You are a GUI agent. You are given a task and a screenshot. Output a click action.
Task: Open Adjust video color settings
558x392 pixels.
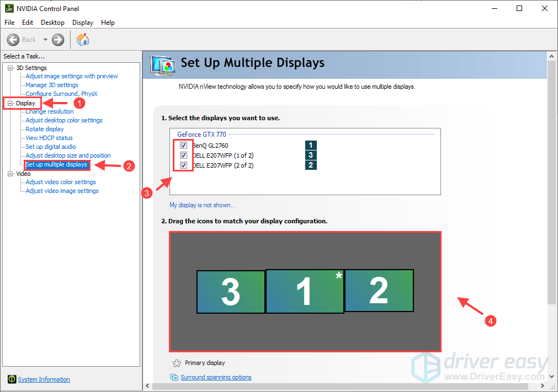coord(61,182)
